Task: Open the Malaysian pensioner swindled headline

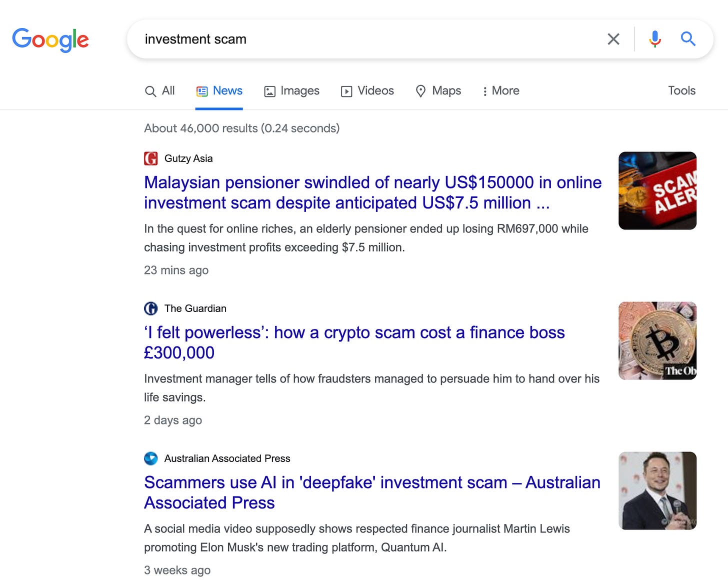Action: [x=372, y=192]
